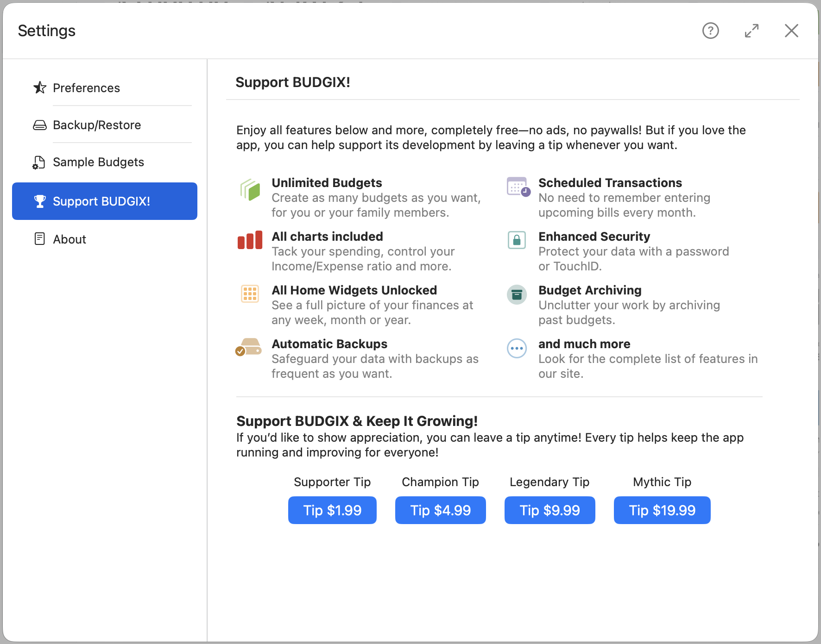This screenshot has height=644, width=821.
Task: Click the Tip $1.99 button
Action: [332, 510]
